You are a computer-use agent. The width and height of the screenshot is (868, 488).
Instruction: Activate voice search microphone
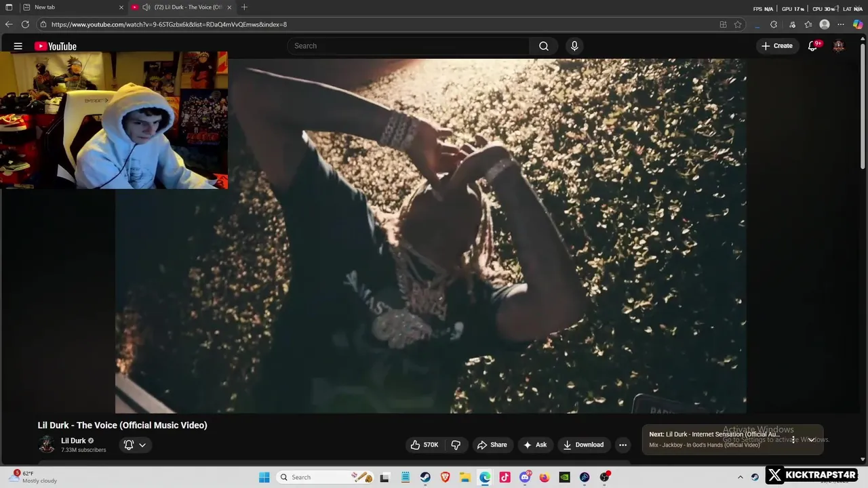point(574,46)
